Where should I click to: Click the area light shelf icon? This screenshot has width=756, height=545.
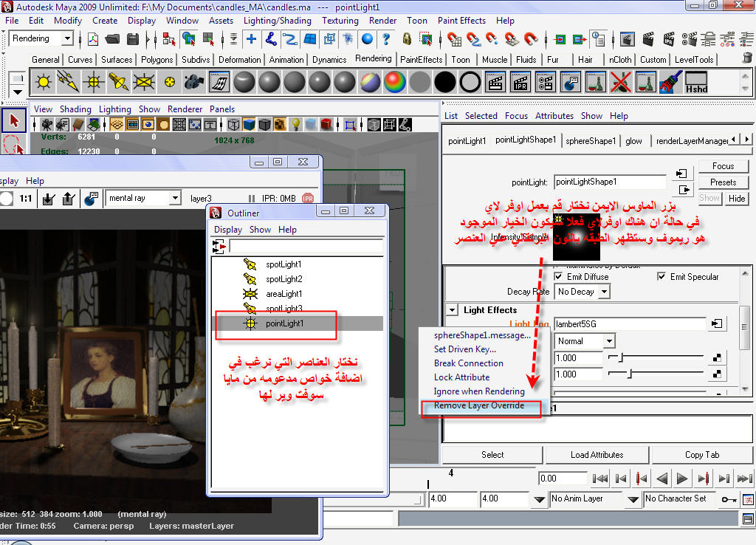pyautogui.click(x=144, y=81)
